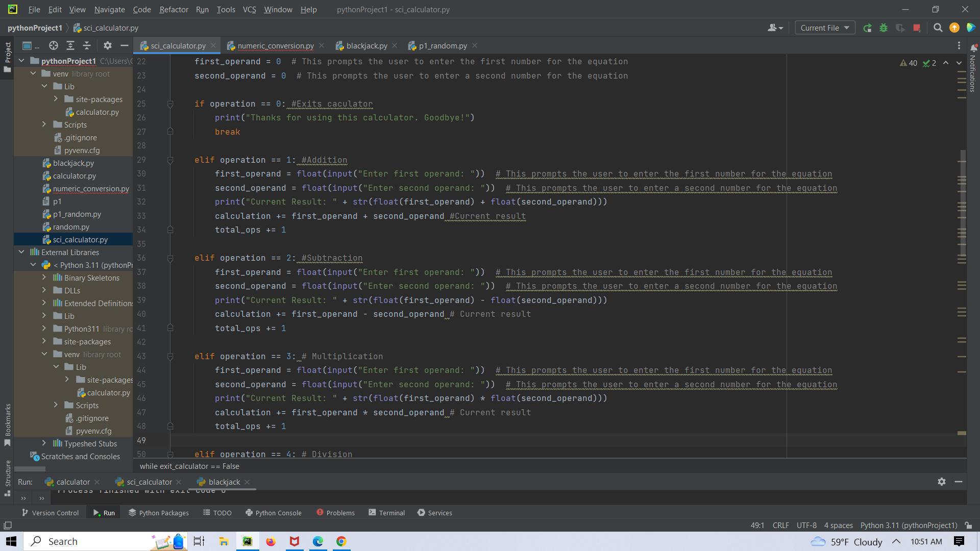Expand the Binary Skeletons node

(44, 278)
